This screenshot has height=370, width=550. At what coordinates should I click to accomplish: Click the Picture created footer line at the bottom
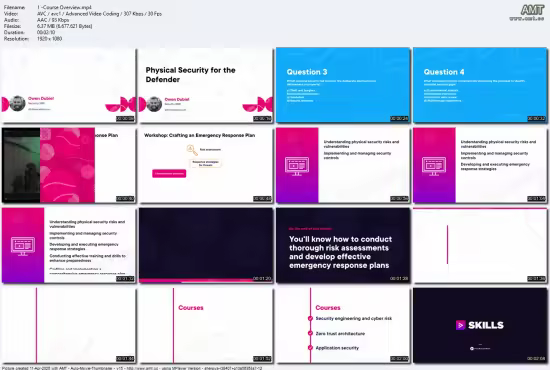click(x=132, y=368)
